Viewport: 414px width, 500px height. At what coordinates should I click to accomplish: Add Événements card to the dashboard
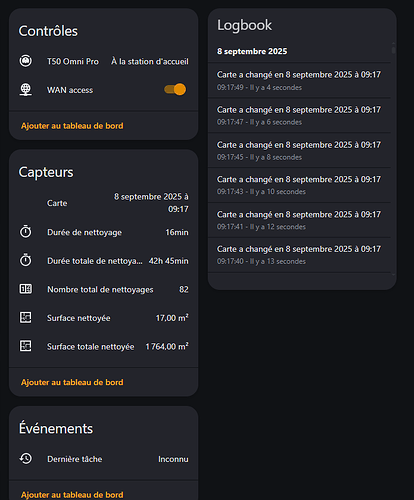click(x=72, y=495)
